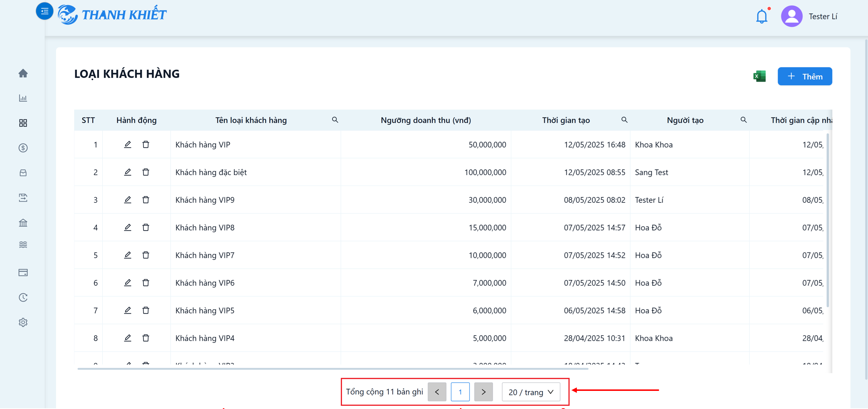Delete the Khách hàng VIP8 row
The width and height of the screenshot is (868, 409).
(x=146, y=227)
